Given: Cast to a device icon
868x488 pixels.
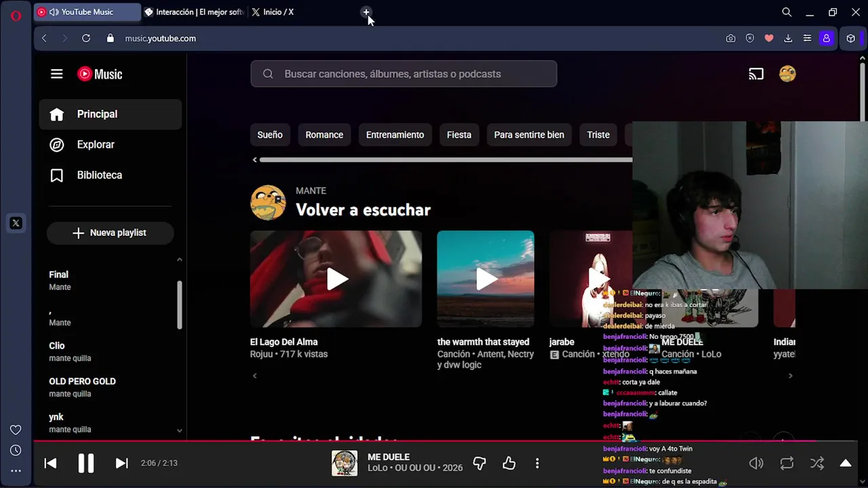Looking at the screenshot, I should coord(756,74).
